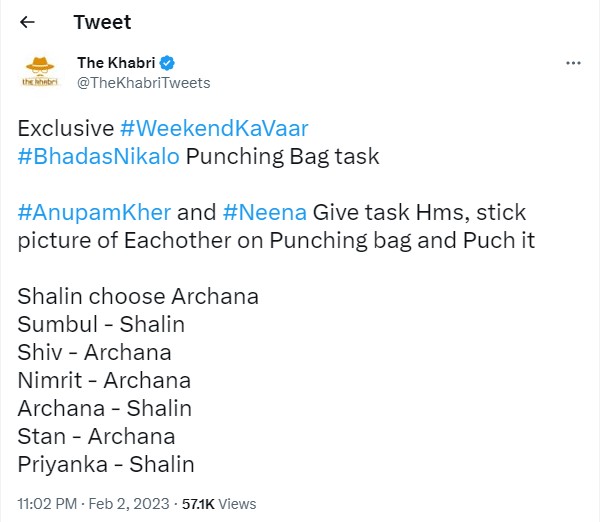Click the line "Shalin choose Archana"
The image size is (603, 522).
[138, 297]
